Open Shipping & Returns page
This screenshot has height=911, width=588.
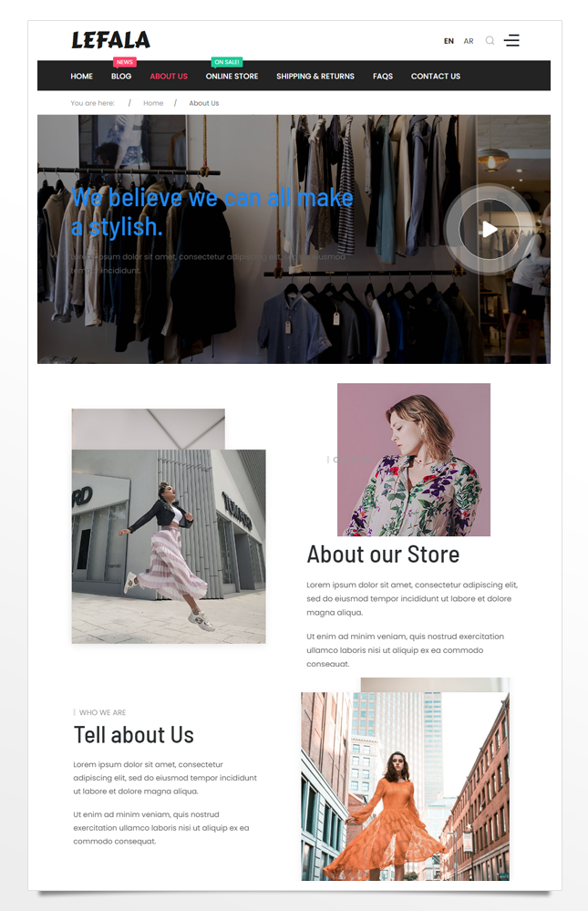[315, 76]
